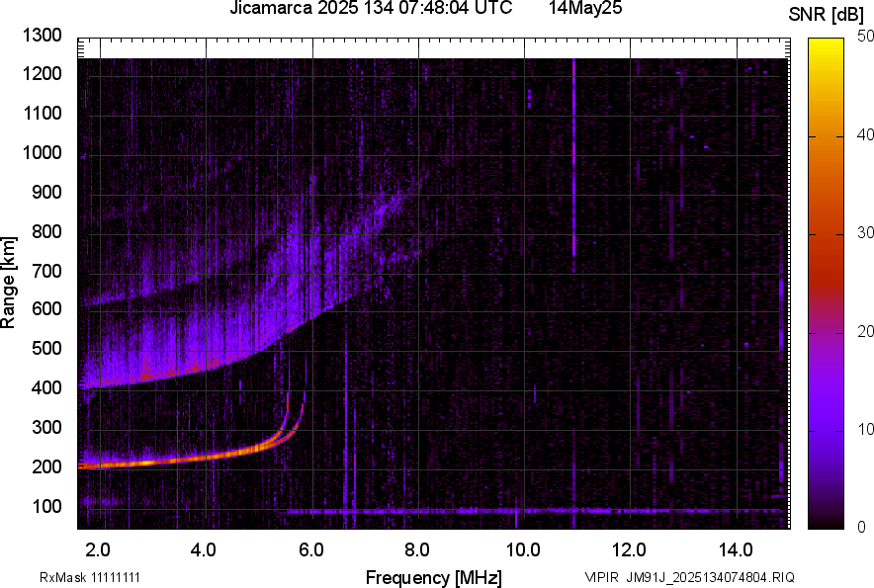Click the 40 dB colorbar tick label
Viewport: 874px width, 588px height.
pyautogui.click(x=865, y=134)
